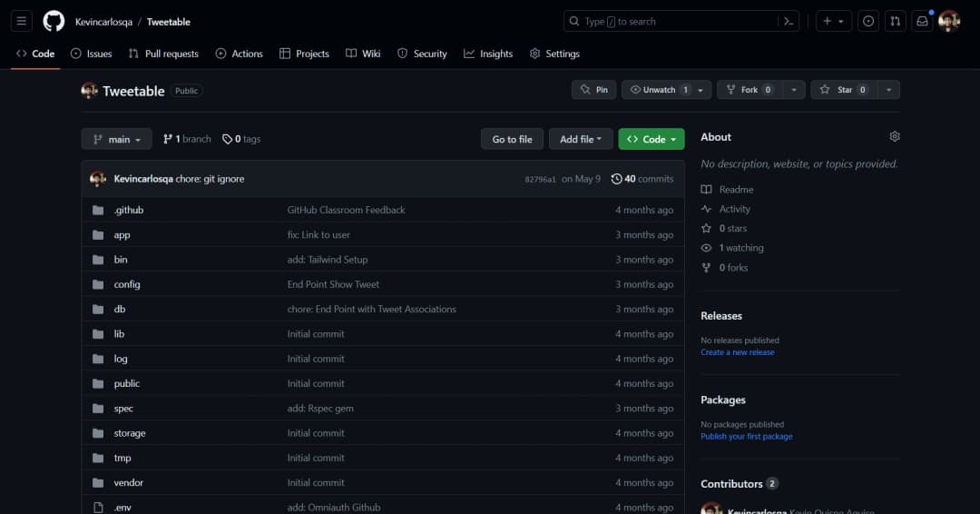This screenshot has height=514, width=980.
Task: Click the Kevincarlosqa avatar in commit row
Action: click(x=97, y=179)
